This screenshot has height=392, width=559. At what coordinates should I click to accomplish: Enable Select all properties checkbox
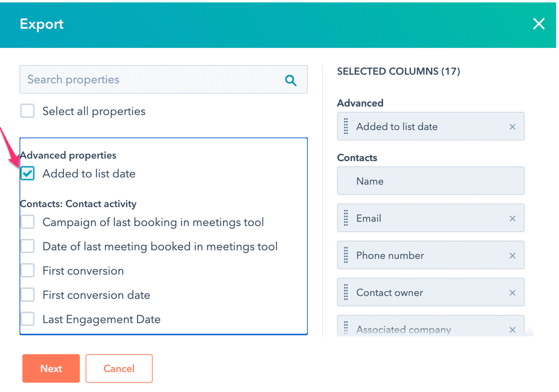click(x=27, y=111)
